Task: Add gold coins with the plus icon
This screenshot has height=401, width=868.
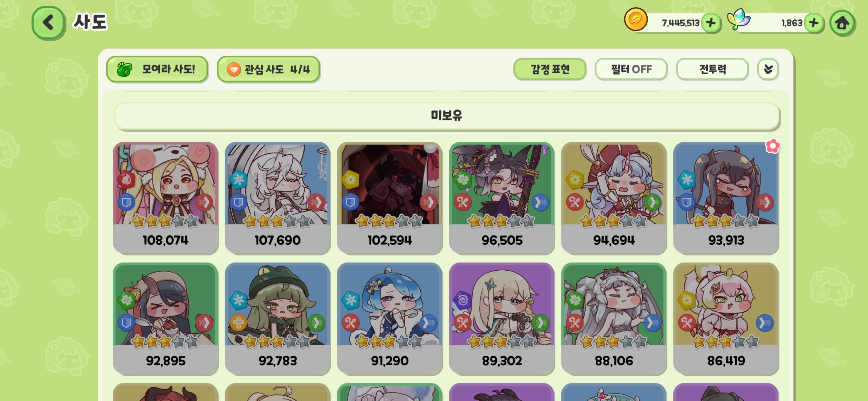Action: click(x=711, y=23)
